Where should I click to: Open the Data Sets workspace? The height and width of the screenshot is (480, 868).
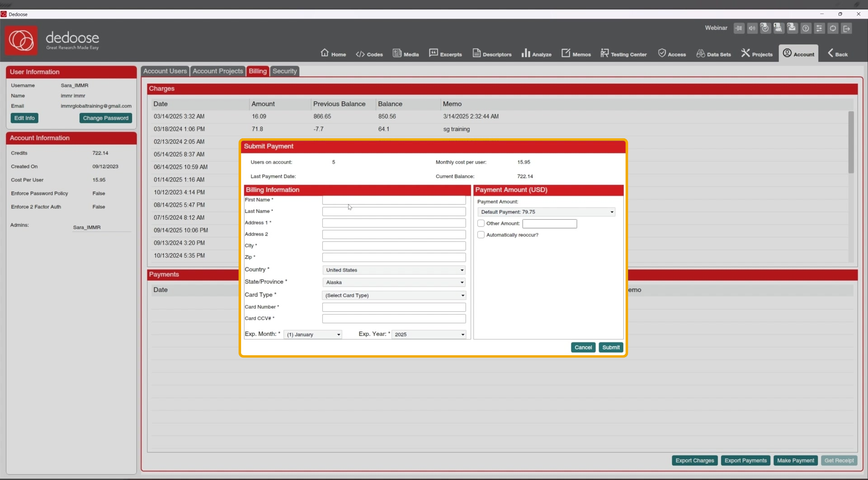(713, 53)
